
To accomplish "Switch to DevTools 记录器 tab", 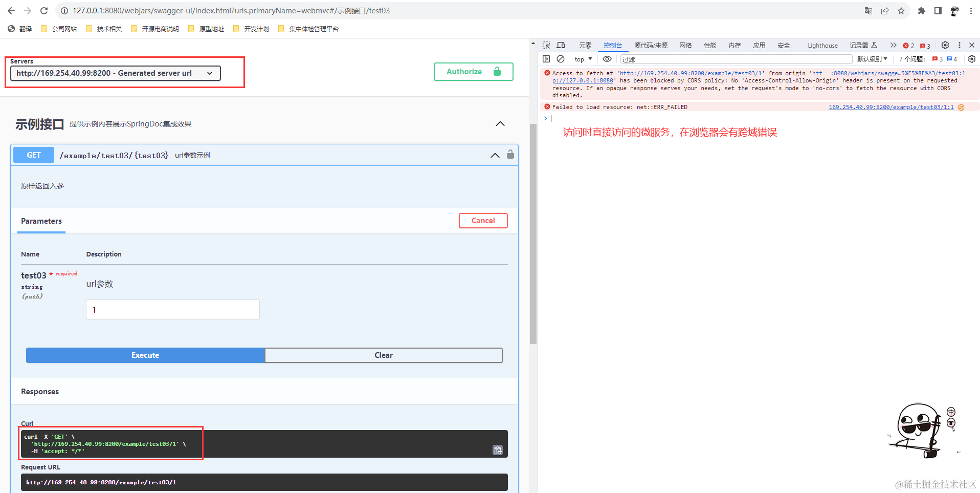I will (863, 46).
